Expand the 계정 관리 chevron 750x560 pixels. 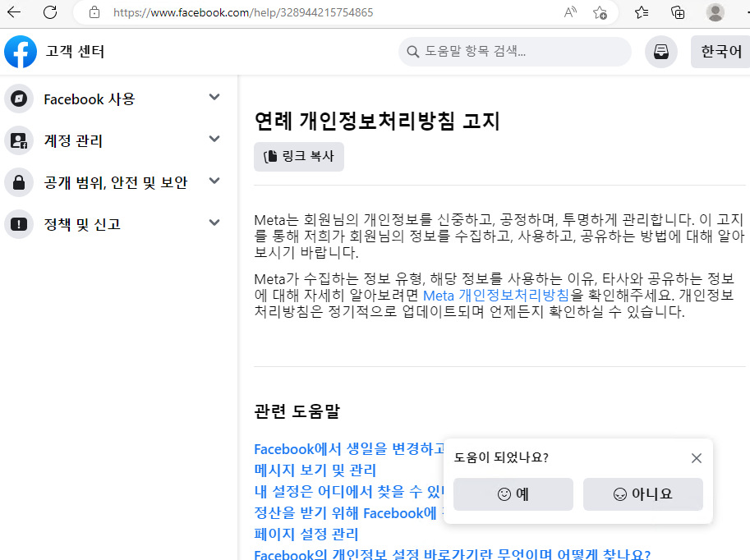[214, 139]
